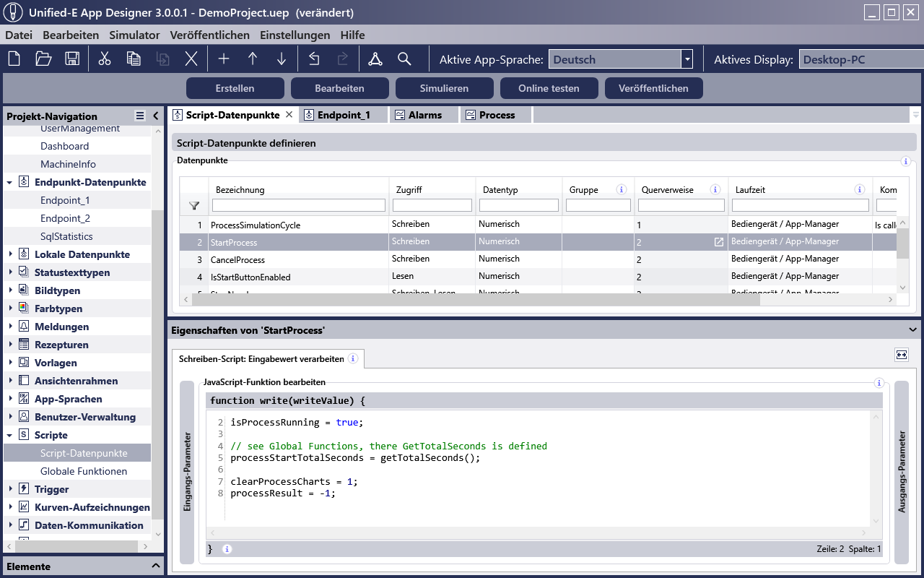
Task: Expand the Trigger tree node
Action: coord(10,489)
